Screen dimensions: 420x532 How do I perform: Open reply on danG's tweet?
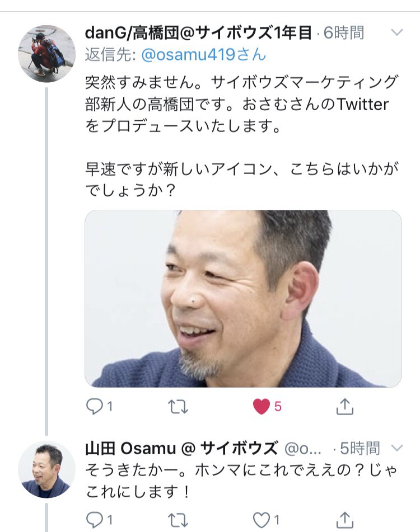[99, 406]
